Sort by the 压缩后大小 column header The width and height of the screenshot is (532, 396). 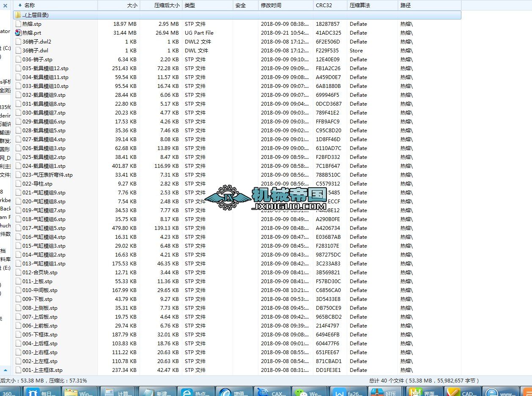point(161,5)
